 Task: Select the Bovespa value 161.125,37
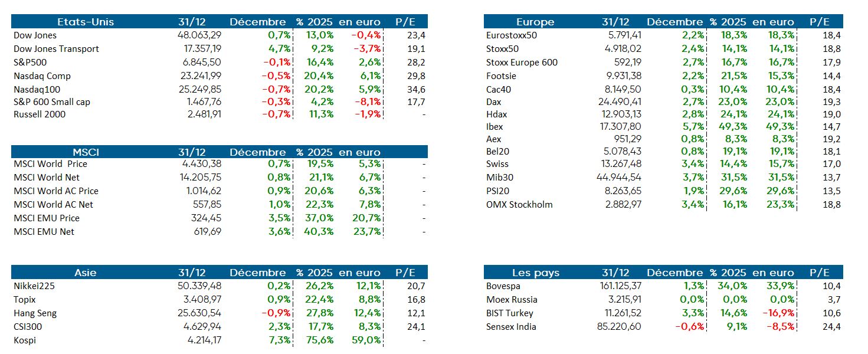(x=616, y=286)
